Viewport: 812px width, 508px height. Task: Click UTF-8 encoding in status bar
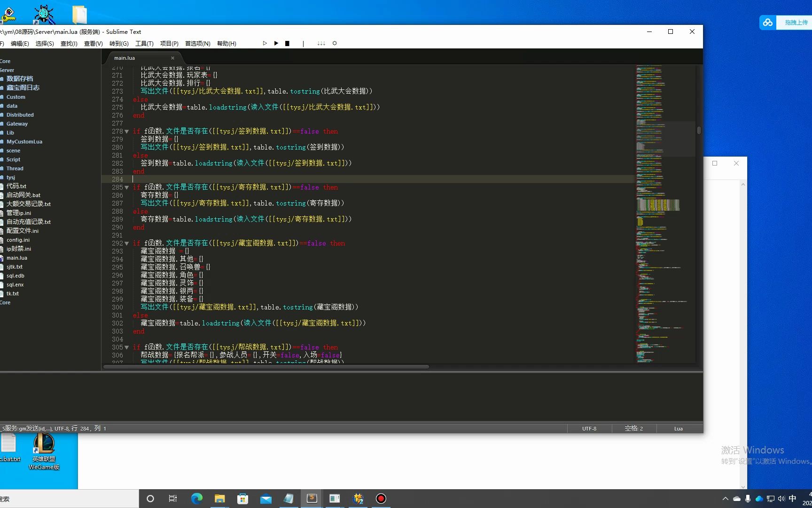coord(589,429)
